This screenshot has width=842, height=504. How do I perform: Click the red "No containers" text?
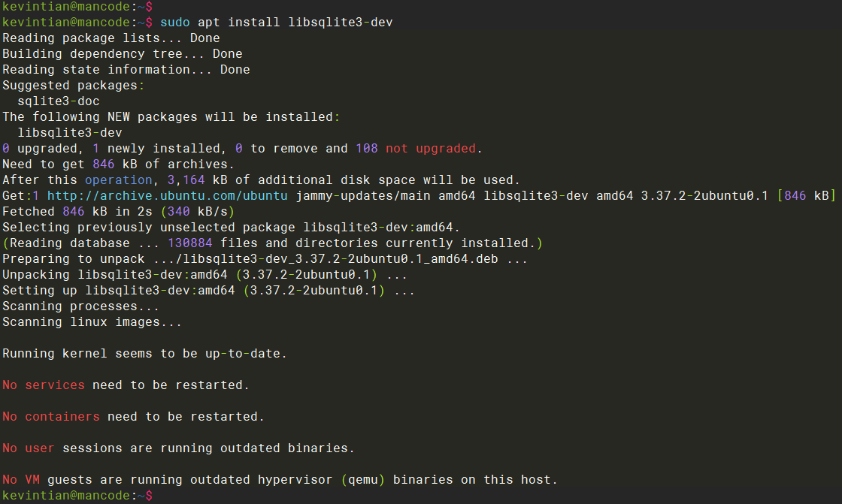tap(51, 416)
